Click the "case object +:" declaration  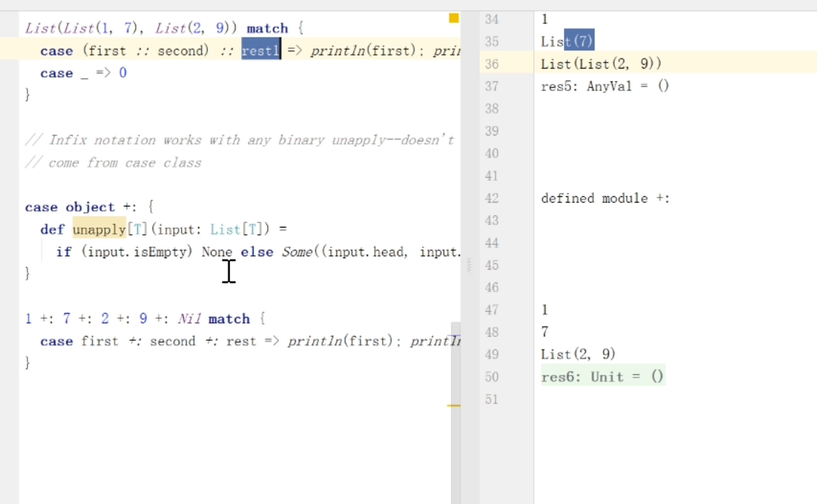pyautogui.click(x=81, y=207)
